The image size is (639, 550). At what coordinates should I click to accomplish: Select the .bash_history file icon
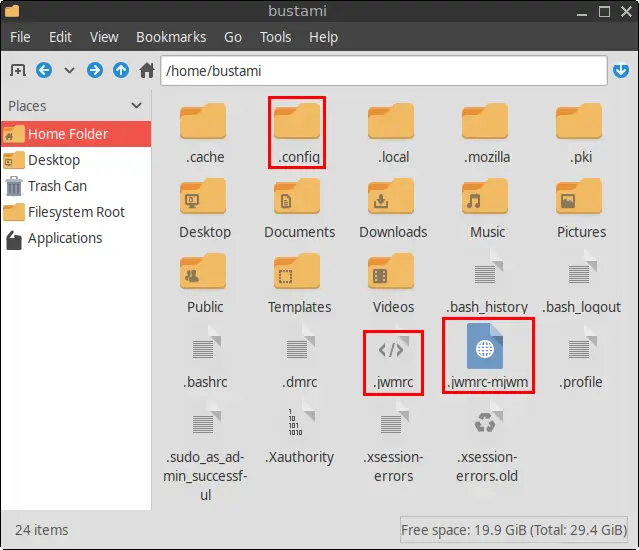(x=487, y=270)
